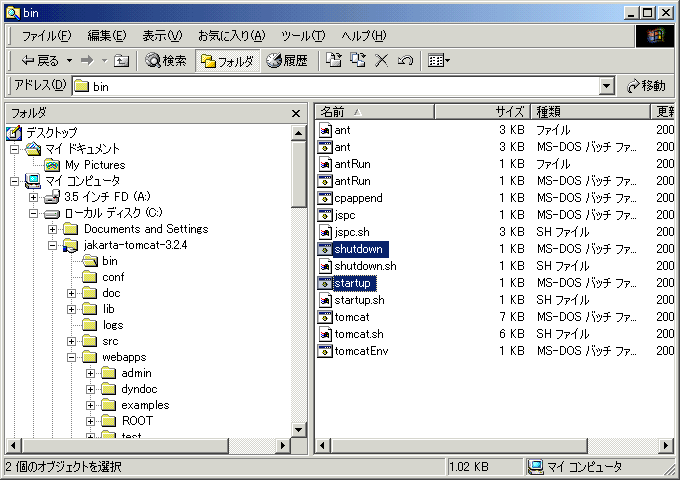
Task: Select the shutdown.sh file icon
Action: [325, 266]
